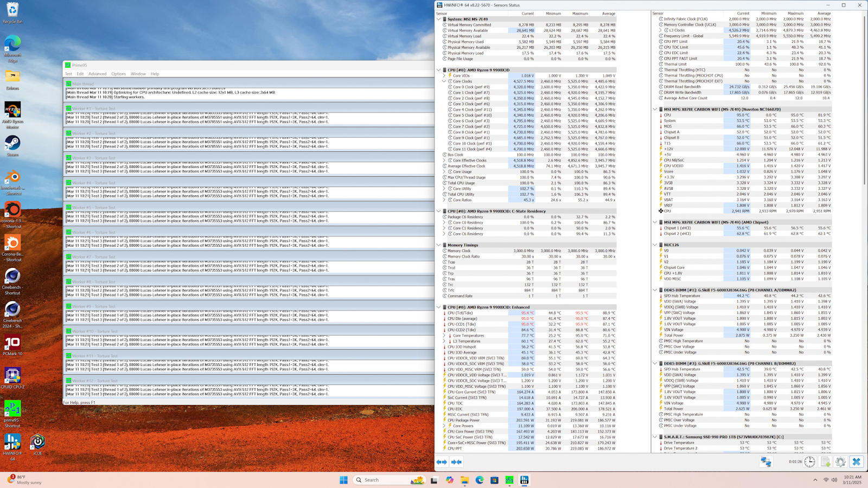Open the Copilot icon in the taskbar
Screen dimensions: 868x488
[450, 480]
